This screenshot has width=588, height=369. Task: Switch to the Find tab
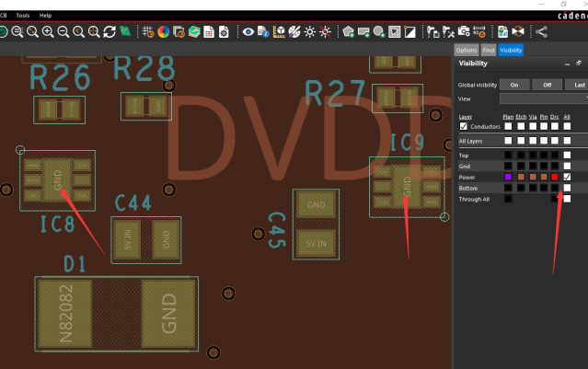(488, 50)
